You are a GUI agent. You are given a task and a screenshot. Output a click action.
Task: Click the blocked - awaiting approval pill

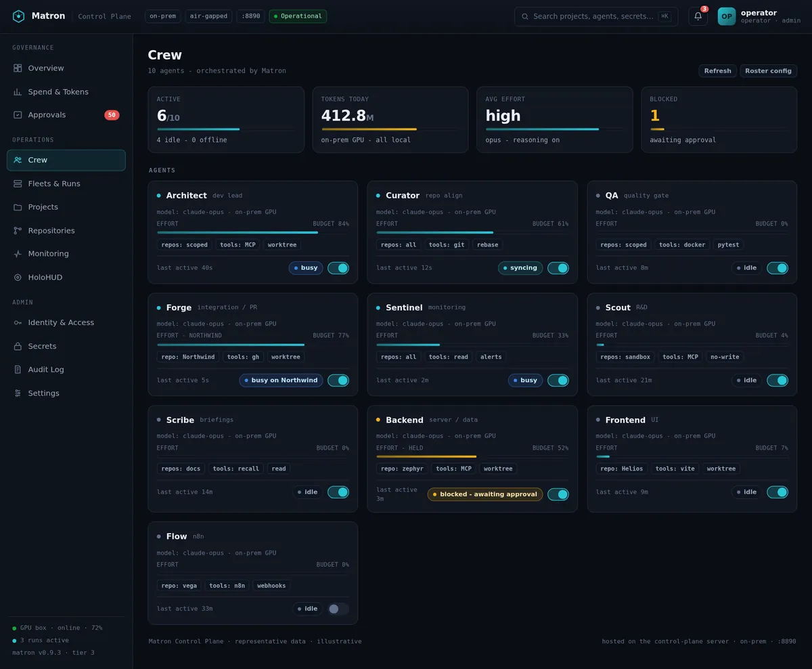485,494
